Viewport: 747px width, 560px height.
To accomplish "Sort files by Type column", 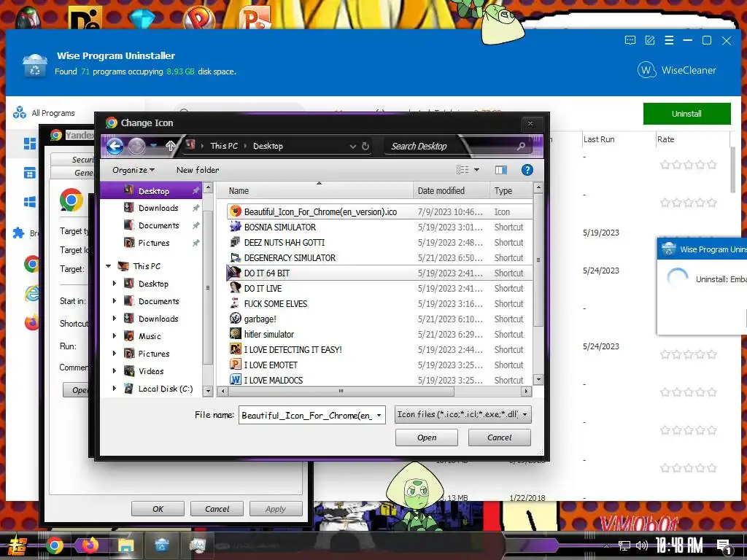I will click(510, 190).
